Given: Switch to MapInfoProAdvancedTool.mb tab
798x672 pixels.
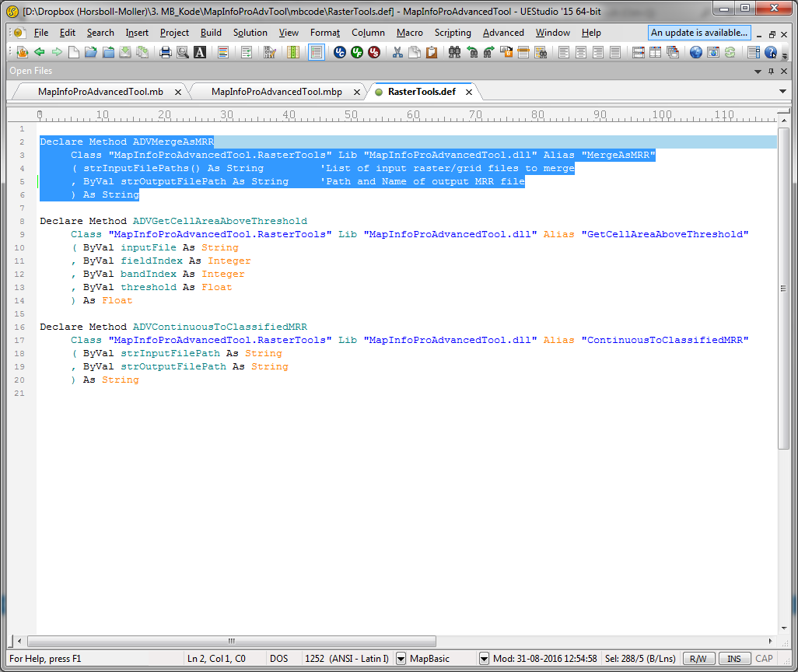Looking at the screenshot, I should tap(101, 92).
